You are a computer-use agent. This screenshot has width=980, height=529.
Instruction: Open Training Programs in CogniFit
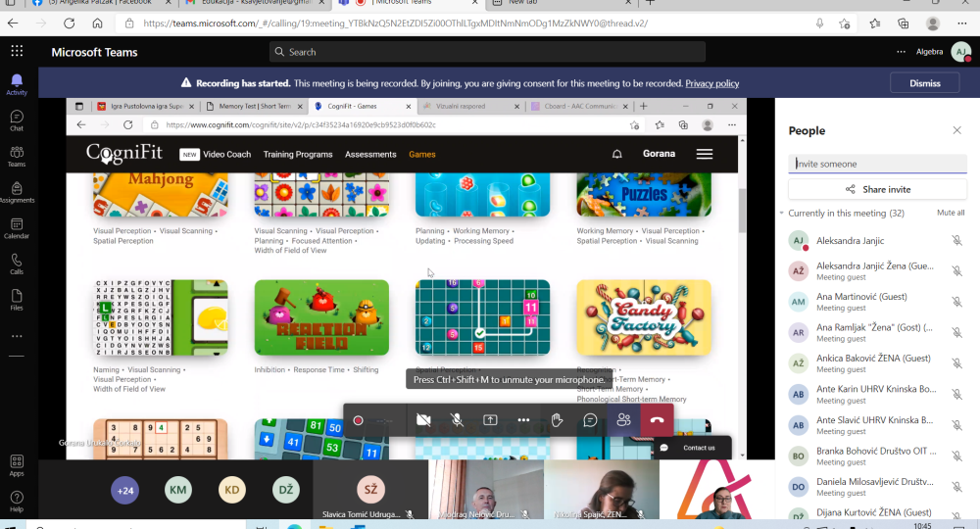click(x=298, y=154)
